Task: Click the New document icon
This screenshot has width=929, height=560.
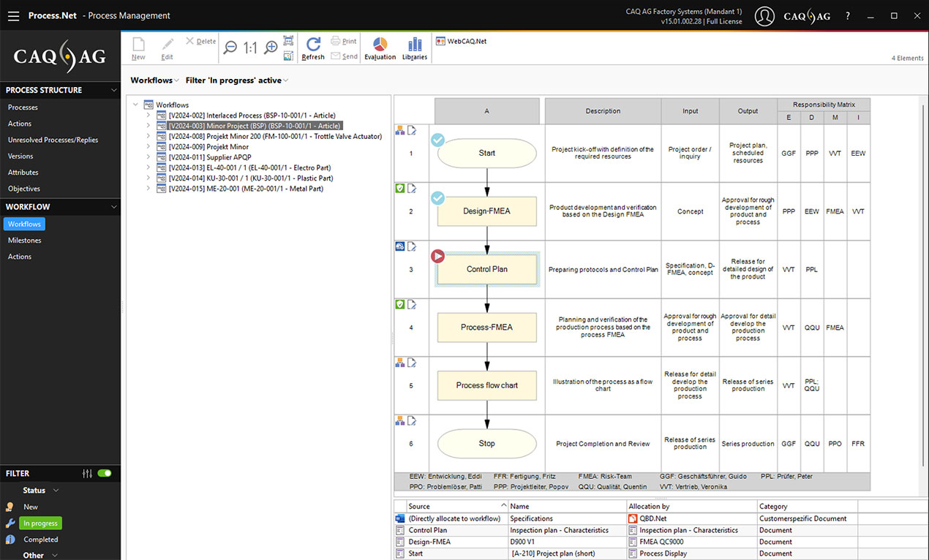Action: coord(138,48)
